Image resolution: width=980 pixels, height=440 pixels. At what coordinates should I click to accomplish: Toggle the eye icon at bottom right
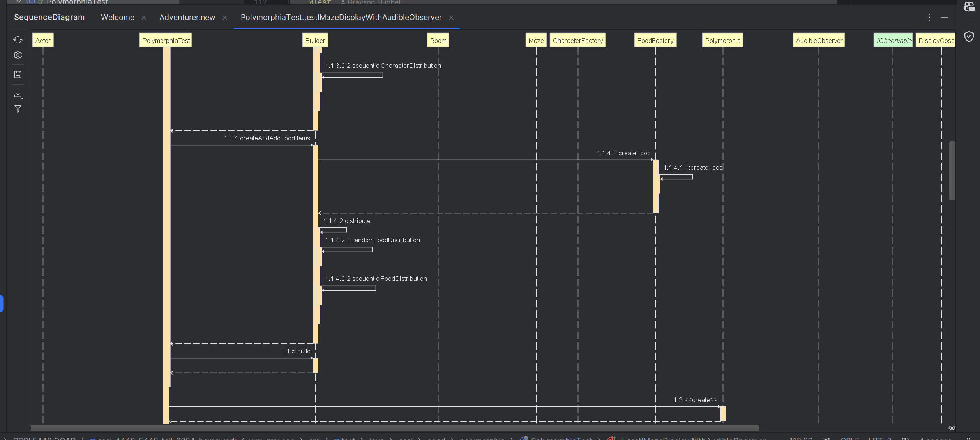952,428
